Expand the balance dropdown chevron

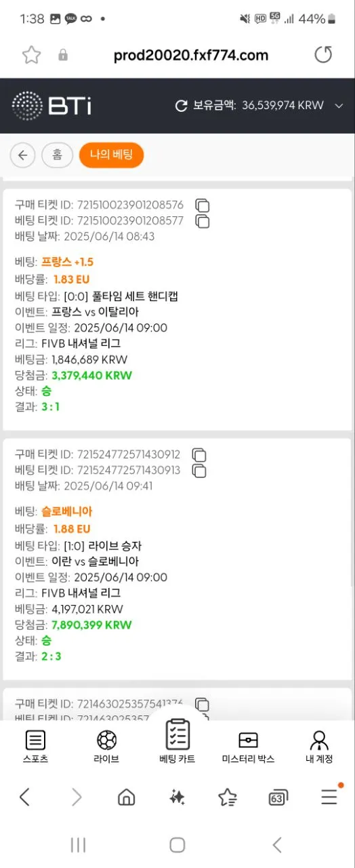pos(339,106)
